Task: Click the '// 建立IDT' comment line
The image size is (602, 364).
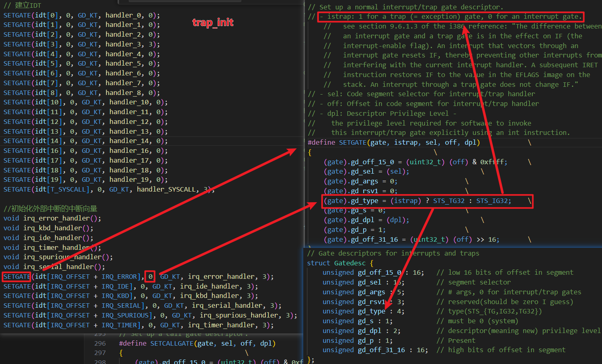Action: 22,6
